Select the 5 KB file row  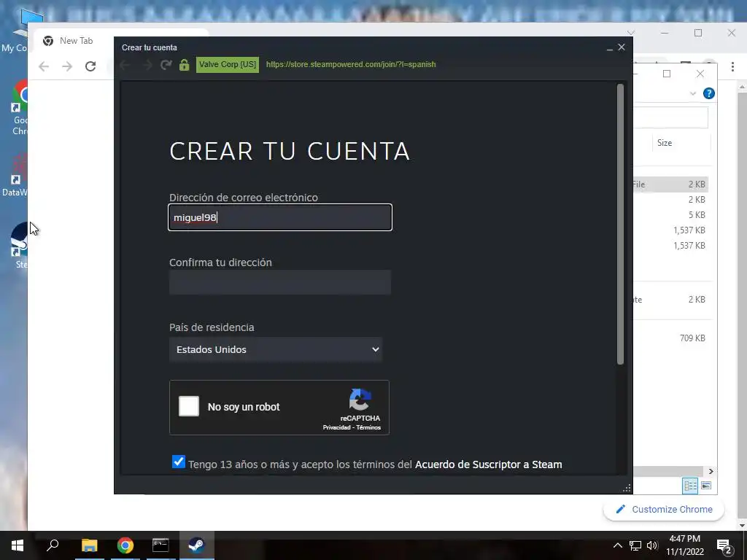671,215
